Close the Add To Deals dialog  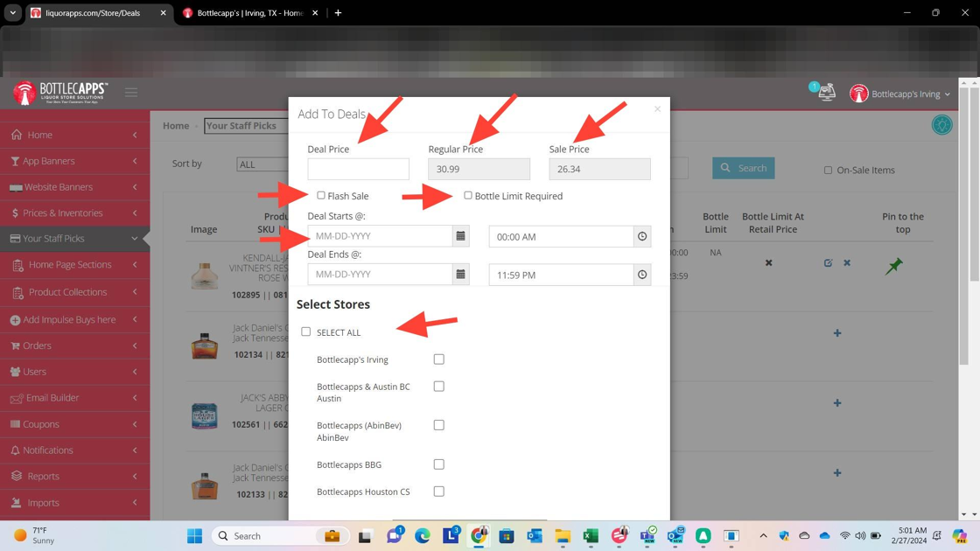(657, 109)
